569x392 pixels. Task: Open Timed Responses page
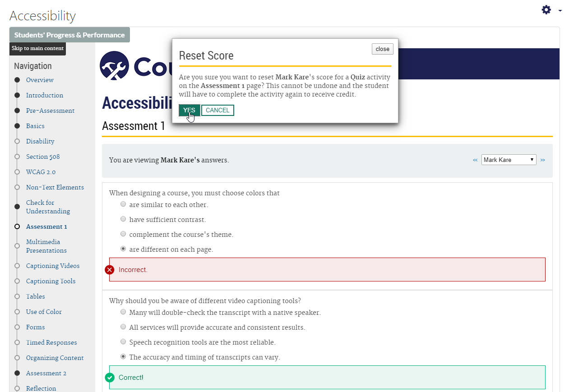tap(51, 342)
